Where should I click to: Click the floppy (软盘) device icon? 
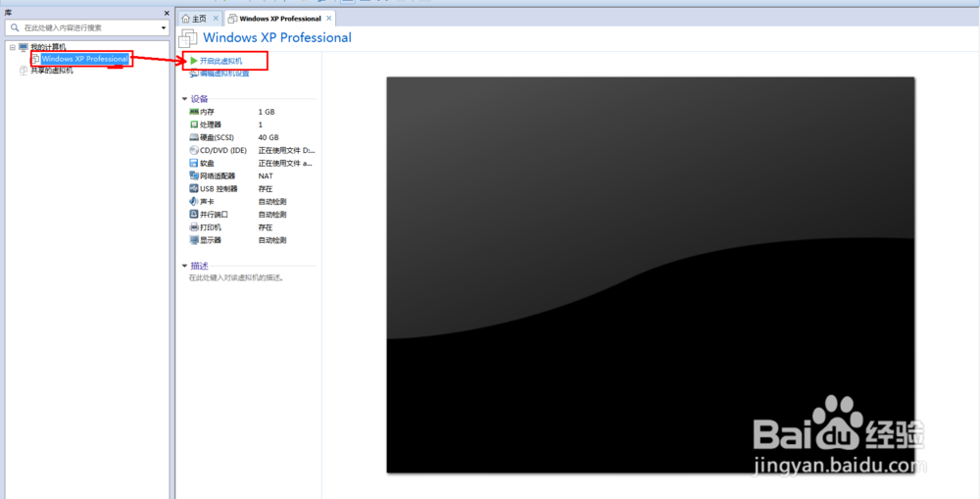pos(194,163)
